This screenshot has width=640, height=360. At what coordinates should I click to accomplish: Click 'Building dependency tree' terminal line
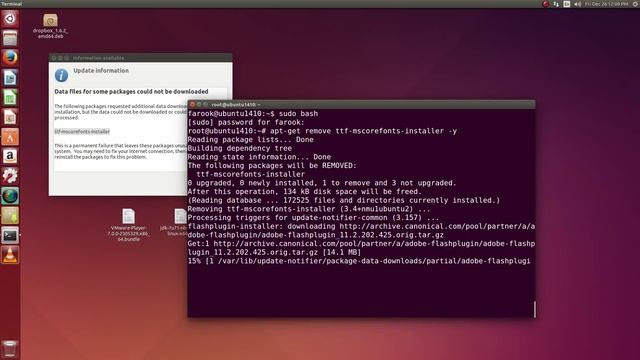click(240, 148)
